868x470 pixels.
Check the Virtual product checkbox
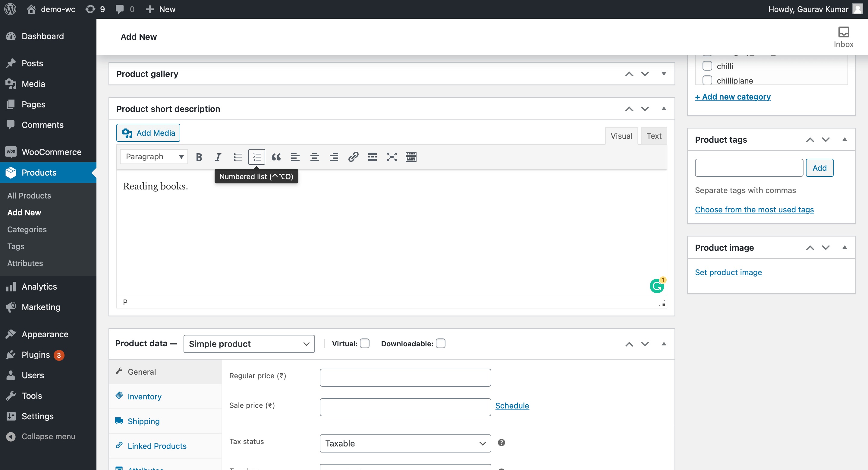point(364,344)
